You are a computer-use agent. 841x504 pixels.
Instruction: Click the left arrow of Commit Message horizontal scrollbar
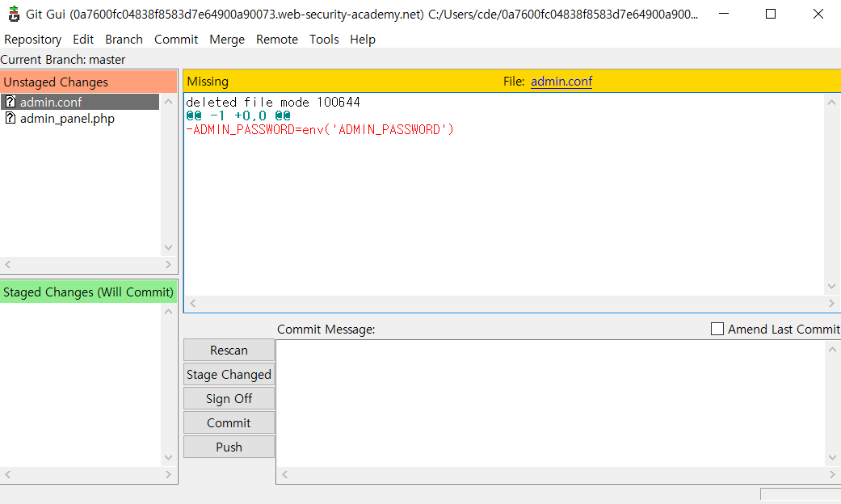click(285, 474)
